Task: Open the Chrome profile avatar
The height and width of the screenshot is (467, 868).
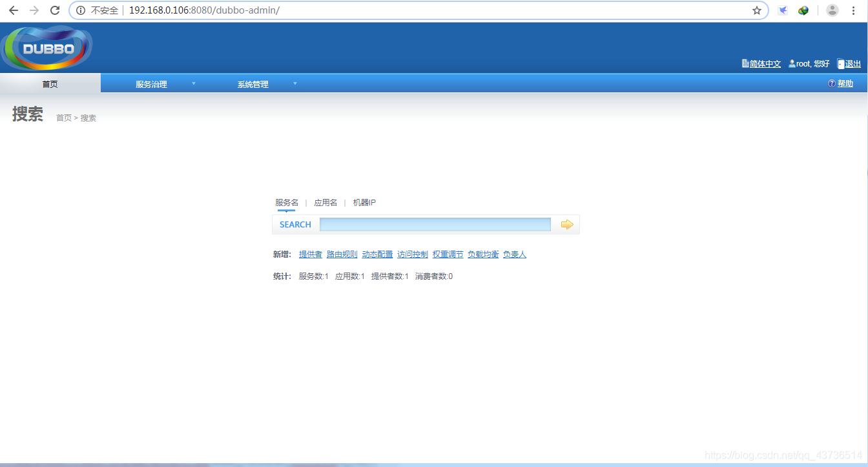Action: click(x=832, y=10)
